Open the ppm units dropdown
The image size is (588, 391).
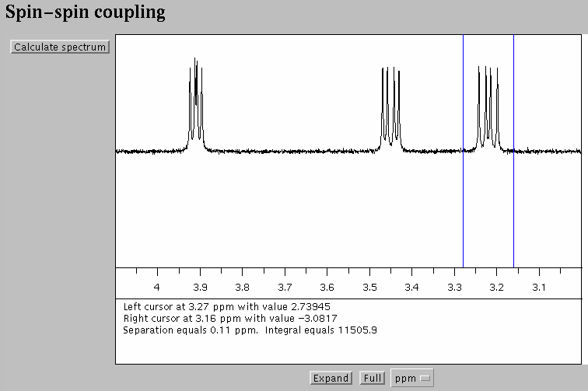[411, 379]
